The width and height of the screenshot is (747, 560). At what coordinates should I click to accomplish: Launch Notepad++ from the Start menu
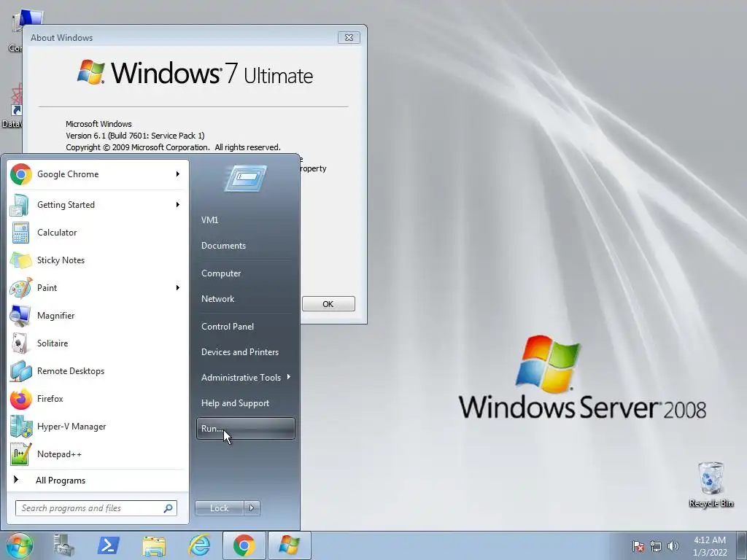(98, 454)
